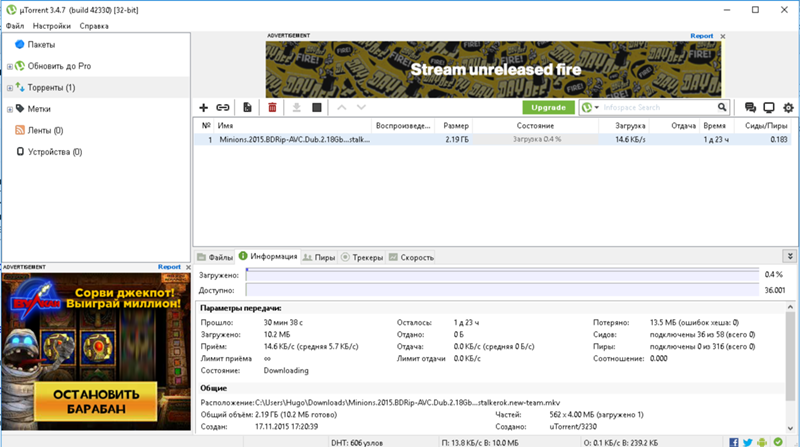800x447 pixels.
Task: Click DHT: 606 узлов status text
Action: click(357, 442)
